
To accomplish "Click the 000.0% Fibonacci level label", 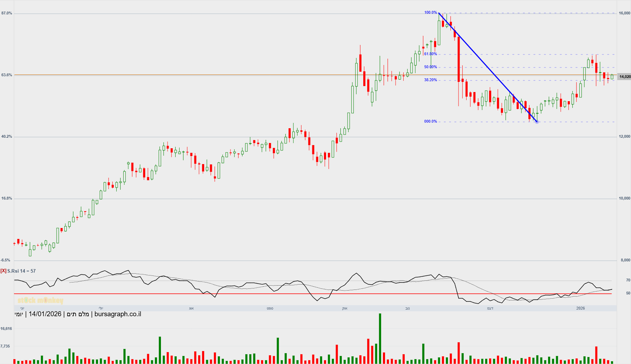I will tap(431, 122).
